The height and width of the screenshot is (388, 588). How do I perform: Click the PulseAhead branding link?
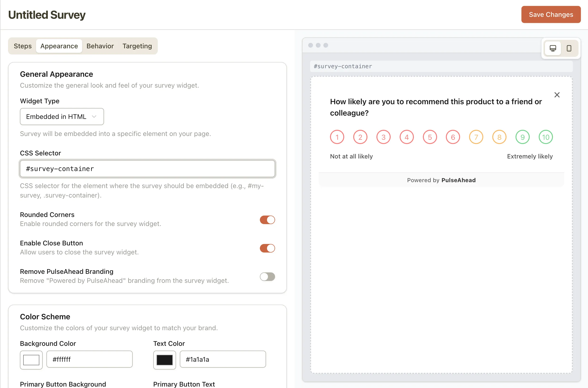pyautogui.click(x=459, y=180)
